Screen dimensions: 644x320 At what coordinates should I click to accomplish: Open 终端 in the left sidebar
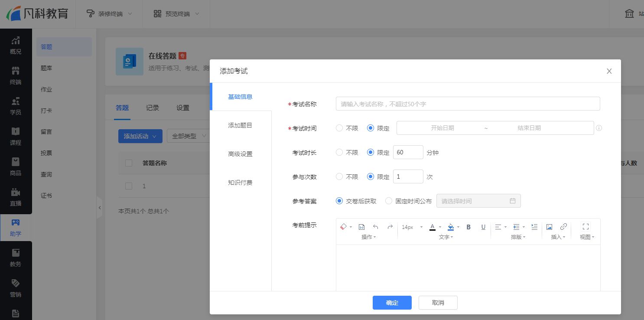[x=16, y=75]
